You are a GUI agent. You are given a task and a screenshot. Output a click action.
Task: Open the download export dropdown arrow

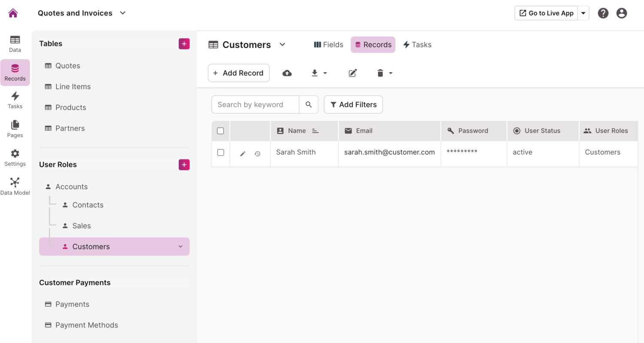(x=325, y=73)
